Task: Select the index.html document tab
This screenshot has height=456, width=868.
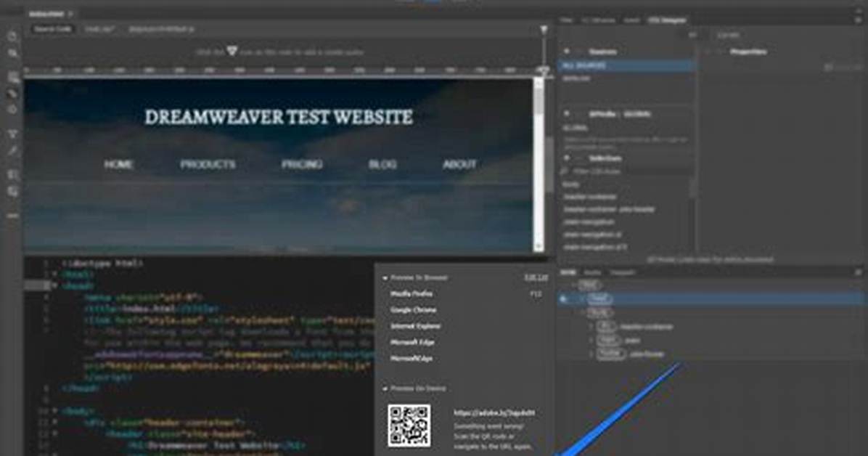Action: tap(47, 13)
